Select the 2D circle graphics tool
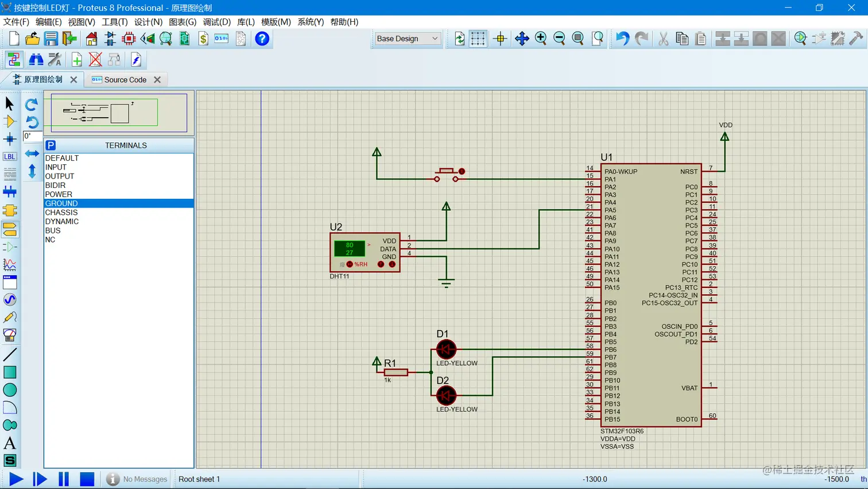Screen dimensions: 868x489 [10, 390]
